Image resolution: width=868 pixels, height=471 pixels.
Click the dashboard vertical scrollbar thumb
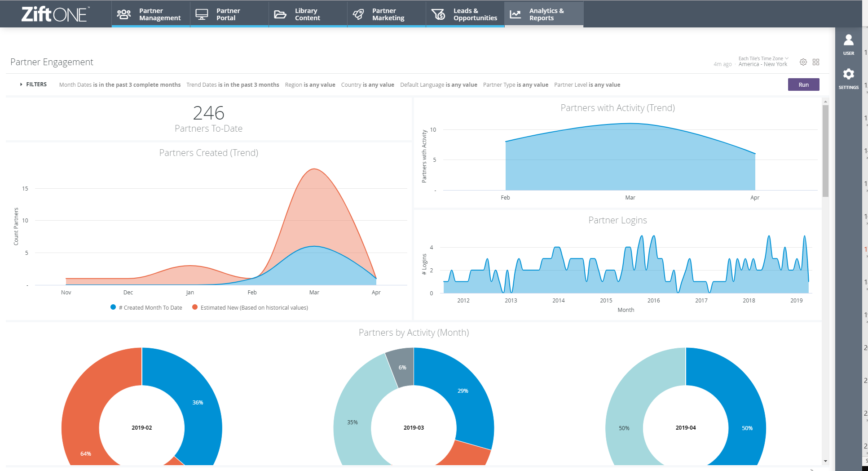click(825, 151)
